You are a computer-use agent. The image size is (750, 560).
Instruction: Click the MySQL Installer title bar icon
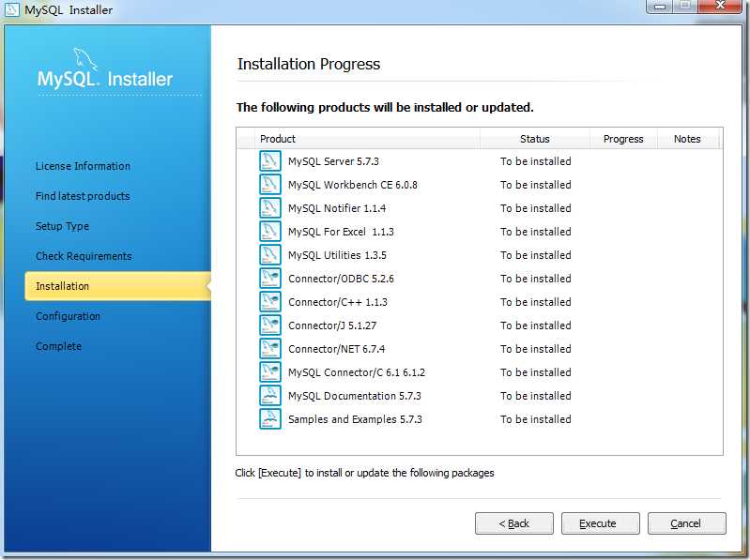point(11,9)
